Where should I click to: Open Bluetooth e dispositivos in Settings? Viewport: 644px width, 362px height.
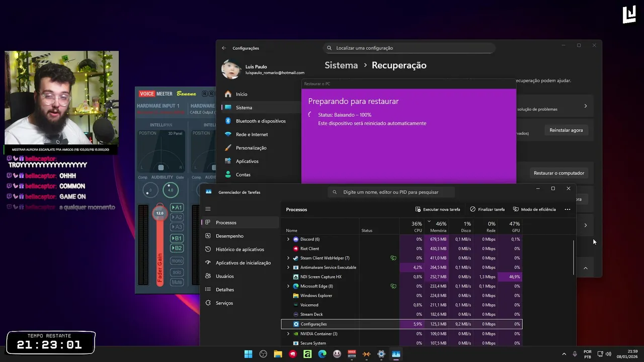pyautogui.click(x=261, y=121)
